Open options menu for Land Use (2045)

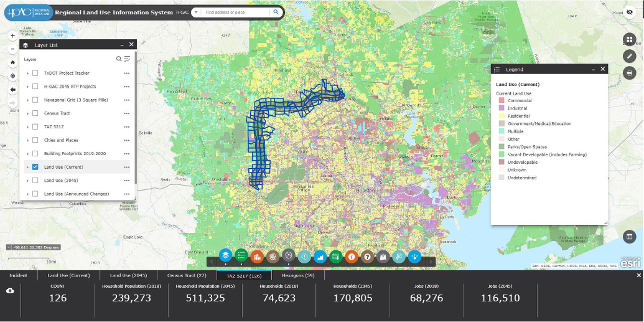coord(126,181)
